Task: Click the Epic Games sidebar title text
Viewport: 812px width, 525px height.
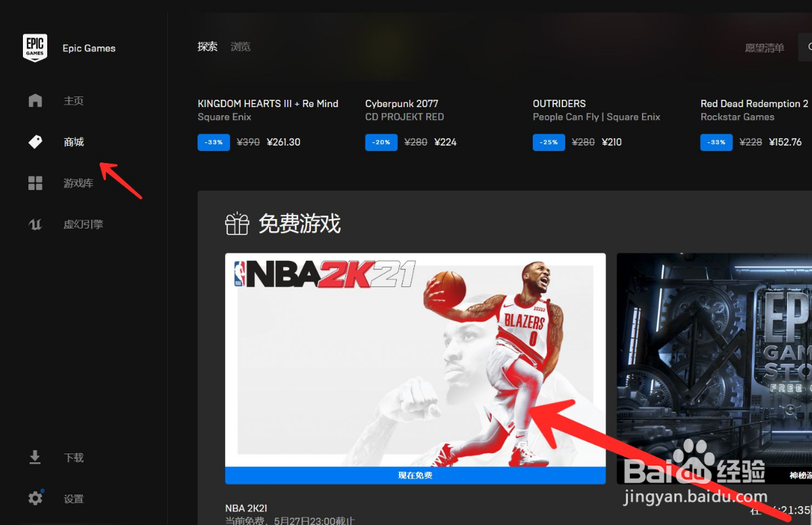Action: point(89,49)
